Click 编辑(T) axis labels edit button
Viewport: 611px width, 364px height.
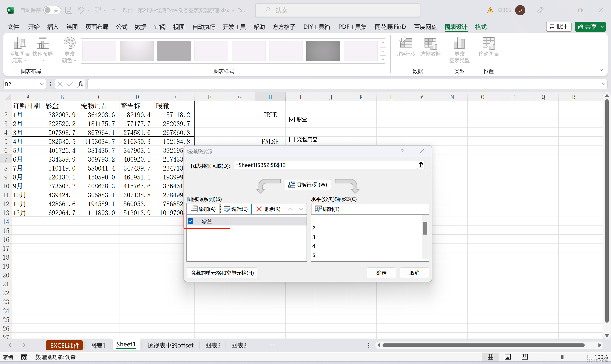pyautogui.click(x=327, y=209)
